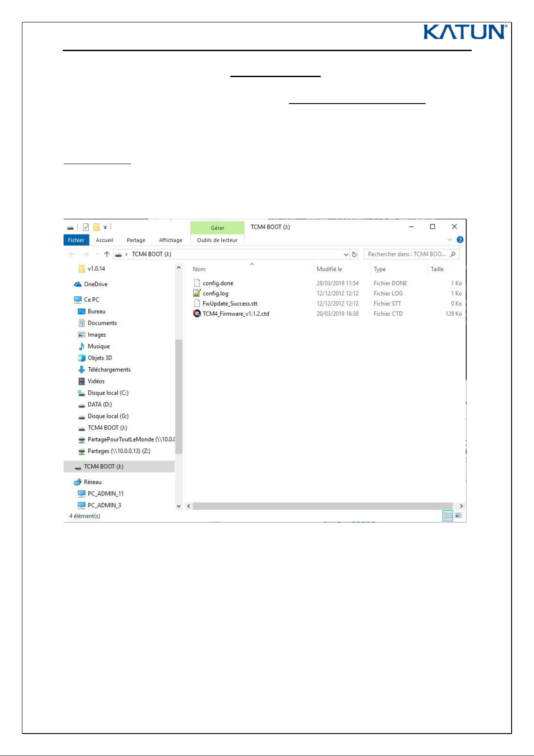This screenshot has height=756, width=534.
Task: Open Vidéos in navigation pane
Action: (x=96, y=381)
